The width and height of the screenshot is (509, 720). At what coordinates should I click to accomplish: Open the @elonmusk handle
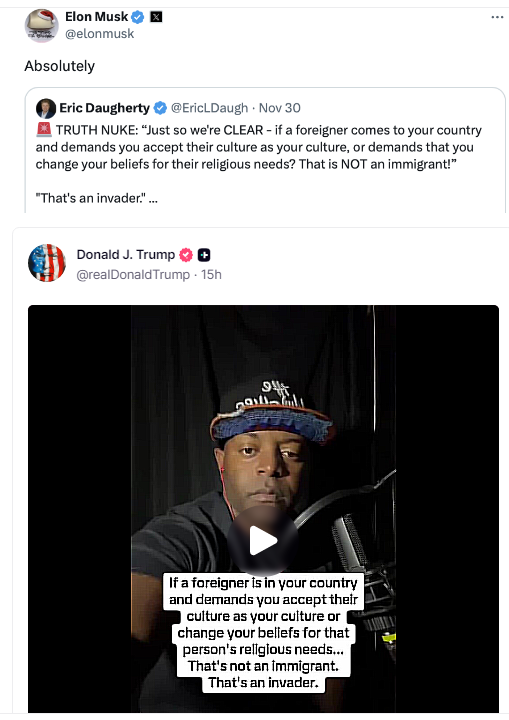coord(100,34)
